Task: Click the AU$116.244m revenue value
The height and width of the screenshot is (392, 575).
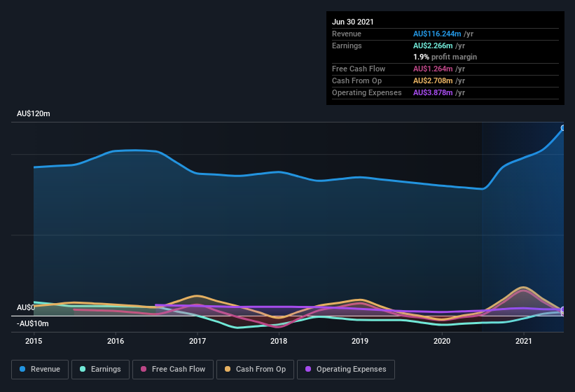Action: 437,34
